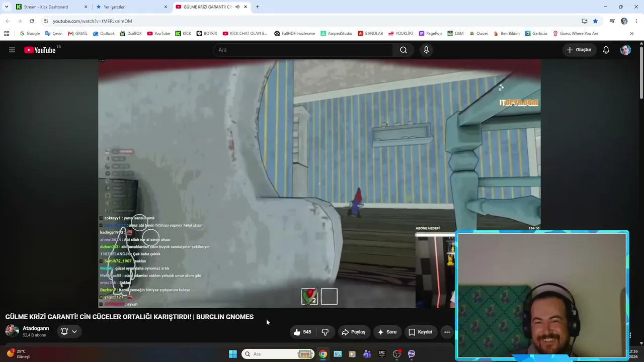Open the YouTube notifications bell at top
The width and height of the screenshot is (644, 362).
[606, 50]
